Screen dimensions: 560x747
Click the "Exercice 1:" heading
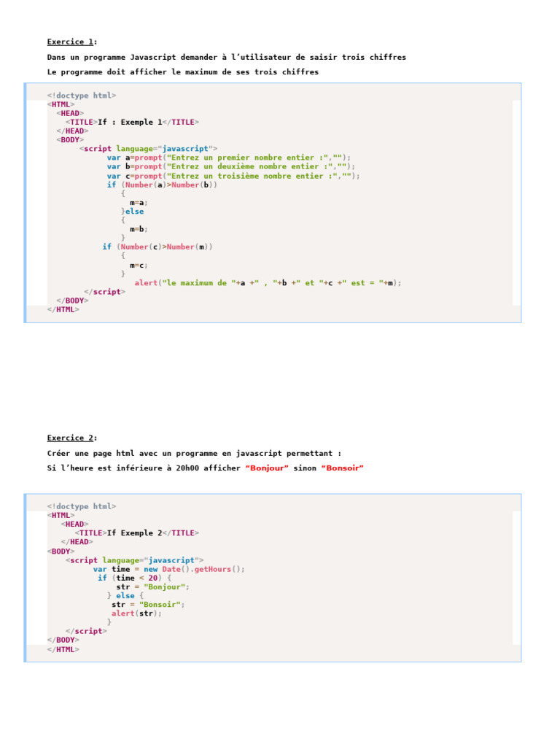(x=72, y=42)
